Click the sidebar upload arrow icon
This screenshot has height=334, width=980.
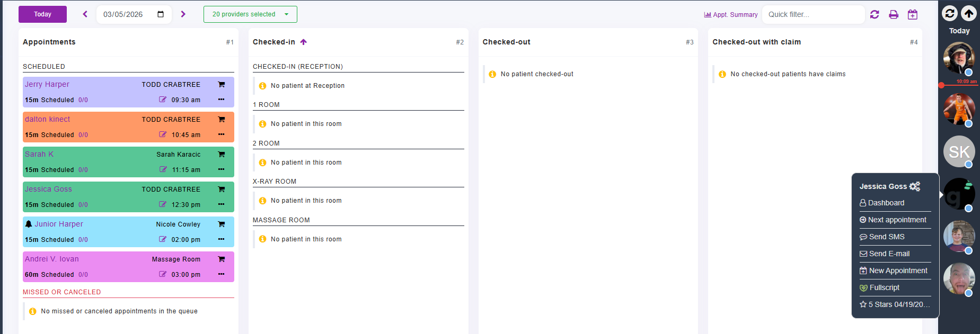click(x=969, y=13)
